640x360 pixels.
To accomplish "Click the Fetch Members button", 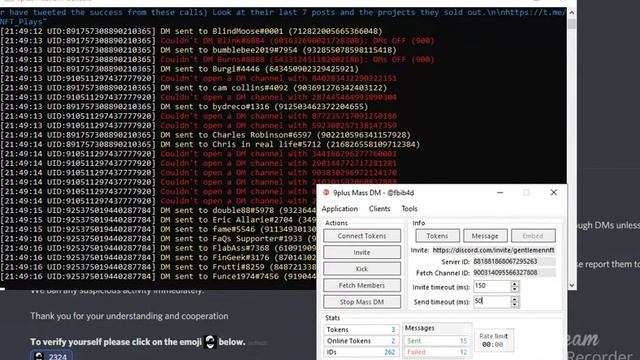I will click(362, 285).
